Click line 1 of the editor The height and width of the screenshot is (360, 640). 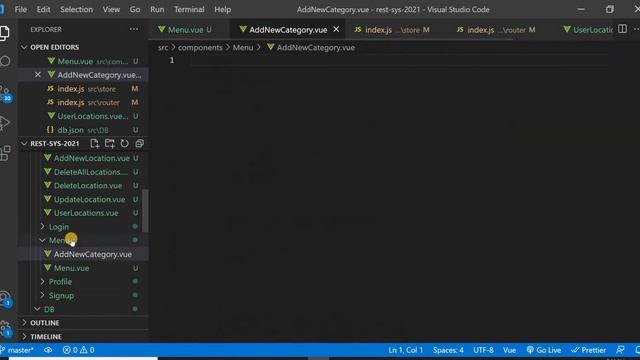(398, 60)
